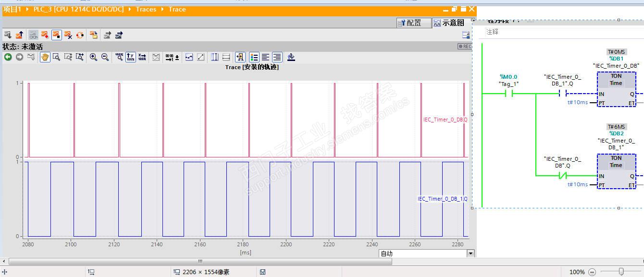Viewport: 644px width, 277px height.
Task: Click the snapshot icon above REC
Action: coord(466,35)
